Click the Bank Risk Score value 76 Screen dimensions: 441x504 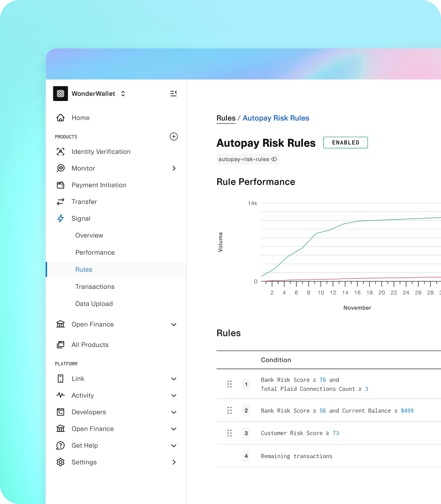tap(323, 380)
